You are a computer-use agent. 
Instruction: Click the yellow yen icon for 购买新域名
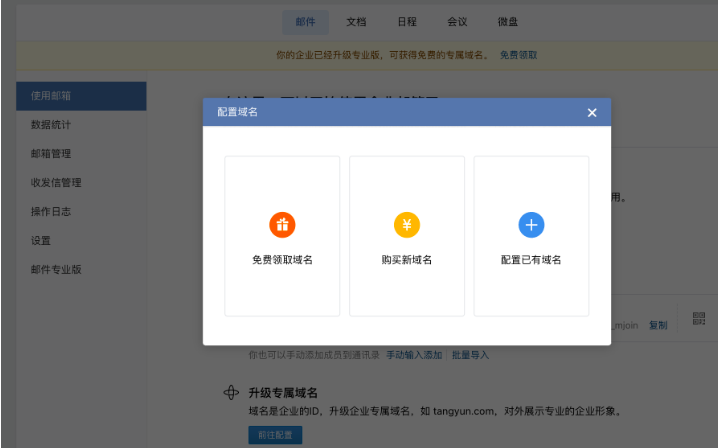[x=406, y=225]
